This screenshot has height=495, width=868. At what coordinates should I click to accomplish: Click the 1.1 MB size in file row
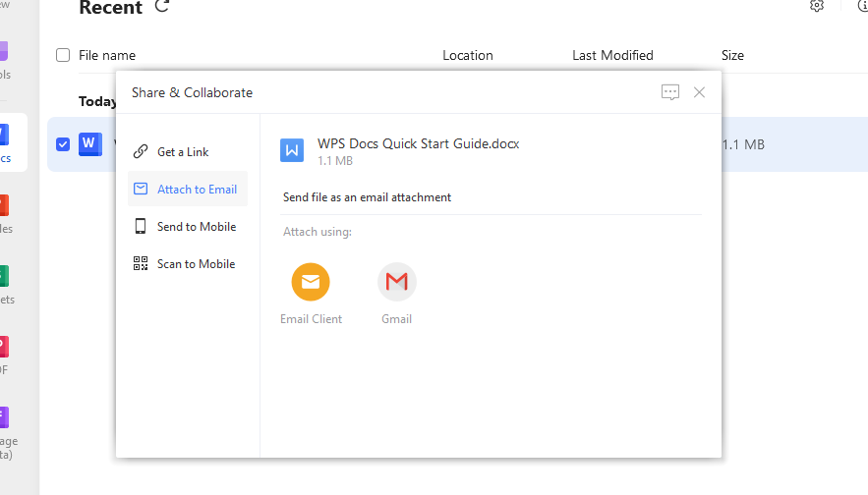pyautogui.click(x=743, y=145)
